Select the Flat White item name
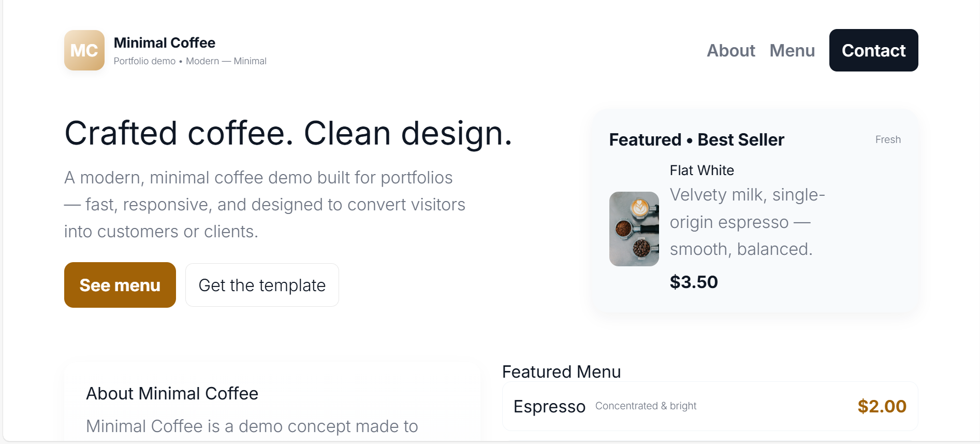 701,170
